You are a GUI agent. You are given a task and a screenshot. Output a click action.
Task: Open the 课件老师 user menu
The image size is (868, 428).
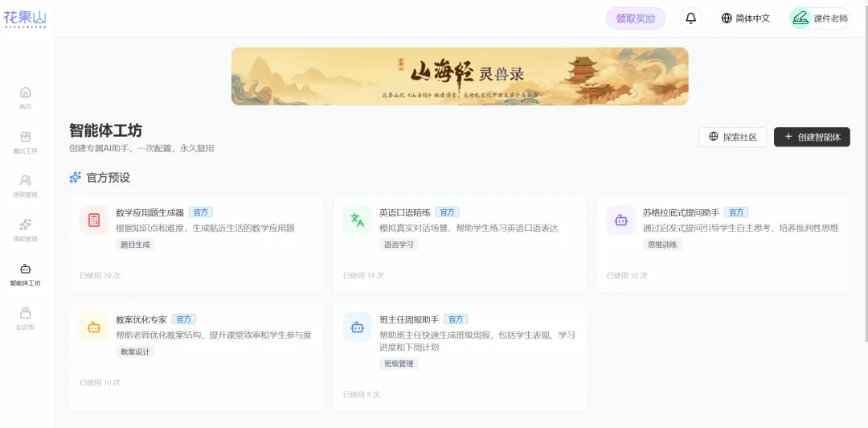pyautogui.click(x=819, y=19)
